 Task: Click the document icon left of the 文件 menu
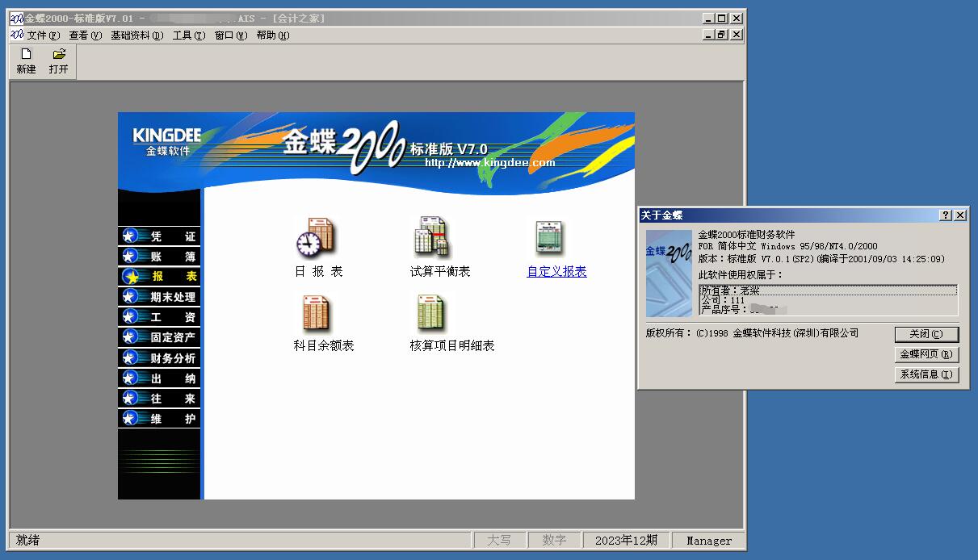[x=17, y=36]
